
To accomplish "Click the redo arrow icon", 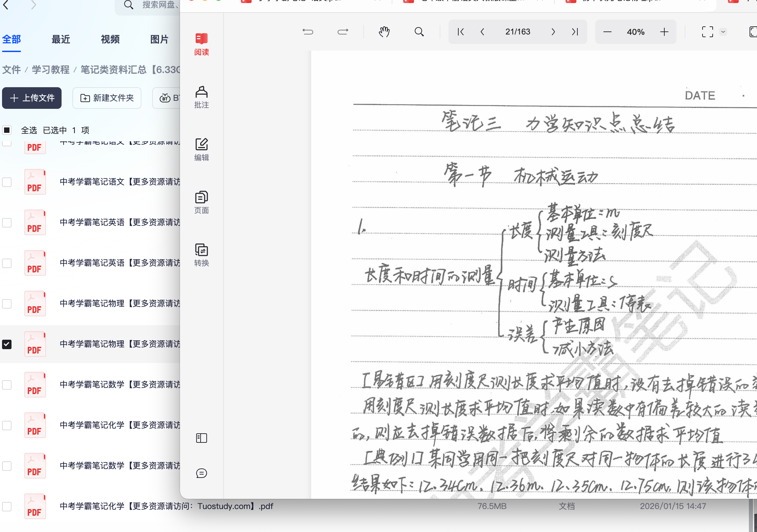I will click(343, 32).
